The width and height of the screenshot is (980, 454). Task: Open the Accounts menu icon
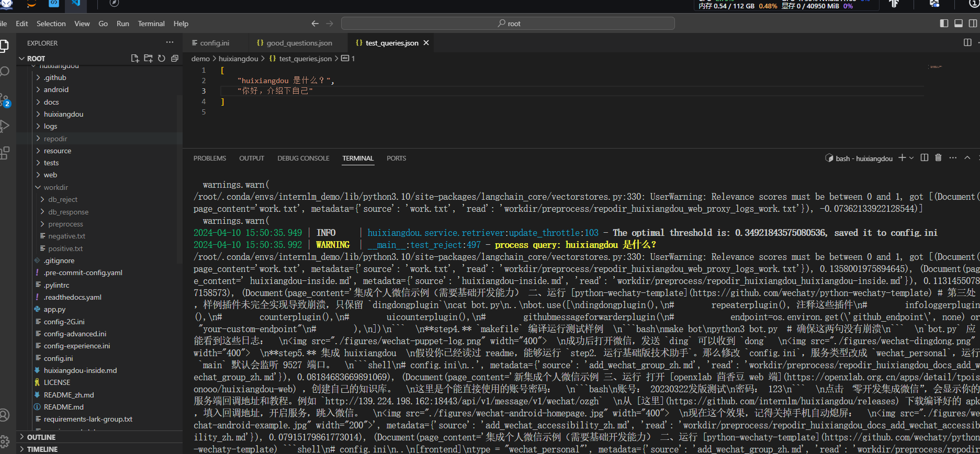pyautogui.click(x=5, y=415)
